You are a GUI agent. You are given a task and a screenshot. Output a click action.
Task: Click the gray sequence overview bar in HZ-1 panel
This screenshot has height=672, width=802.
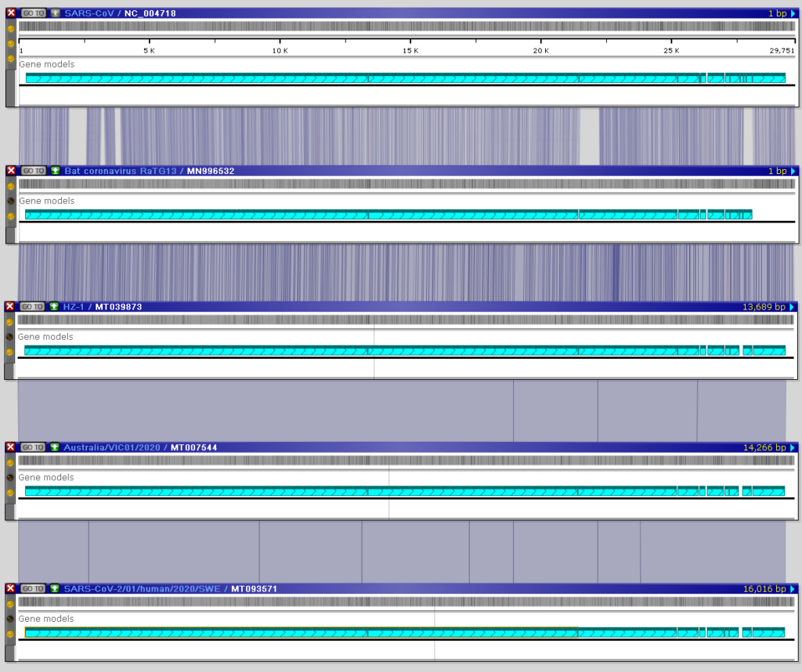(x=406, y=320)
